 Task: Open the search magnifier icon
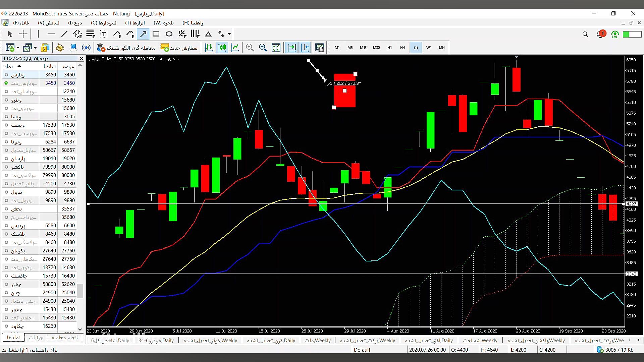tap(585, 34)
